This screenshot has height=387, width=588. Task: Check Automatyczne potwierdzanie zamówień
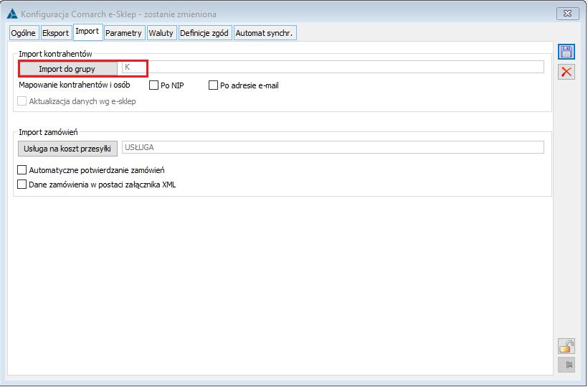tap(22, 170)
